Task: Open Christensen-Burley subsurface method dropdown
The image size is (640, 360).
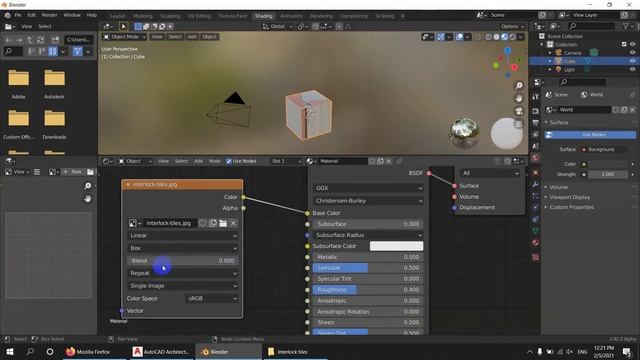Action: [x=368, y=201]
